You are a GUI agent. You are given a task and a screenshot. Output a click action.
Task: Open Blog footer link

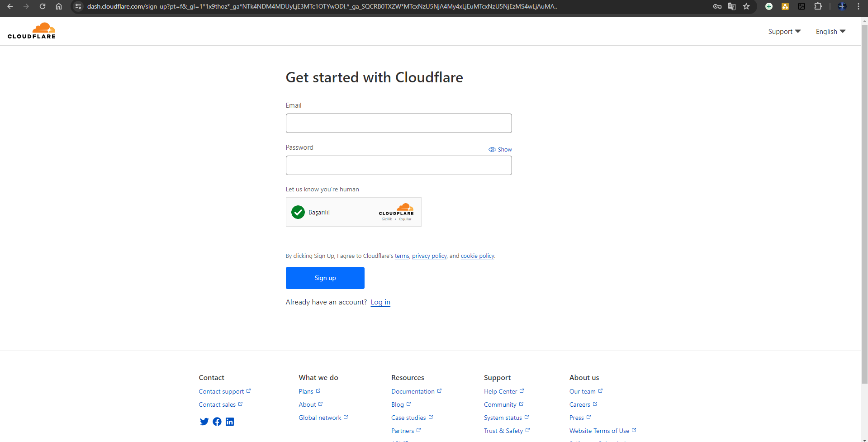pyautogui.click(x=401, y=404)
